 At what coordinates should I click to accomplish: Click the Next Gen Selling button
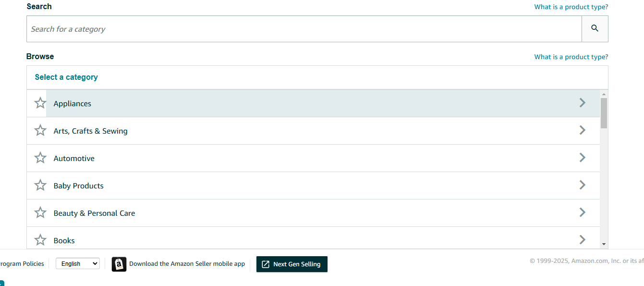tap(292, 264)
